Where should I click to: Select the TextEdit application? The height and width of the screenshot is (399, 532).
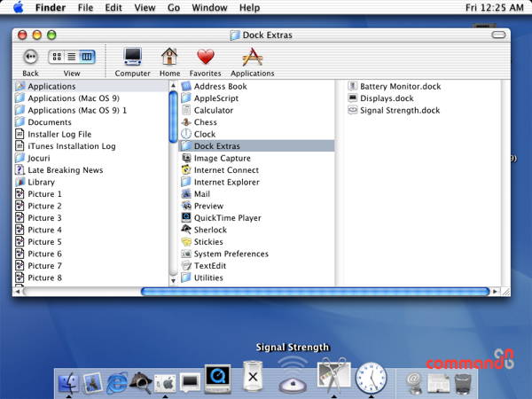[256, 266]
